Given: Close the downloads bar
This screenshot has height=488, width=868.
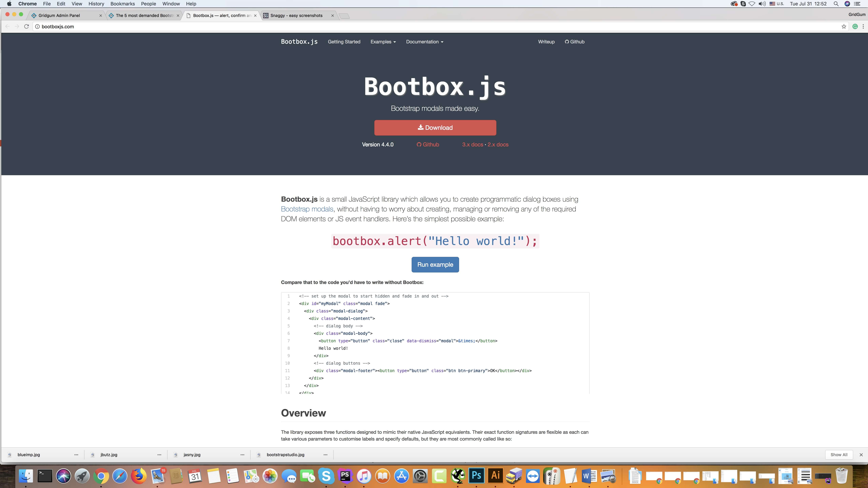Looking at the screenshot, I should (861, 455).
